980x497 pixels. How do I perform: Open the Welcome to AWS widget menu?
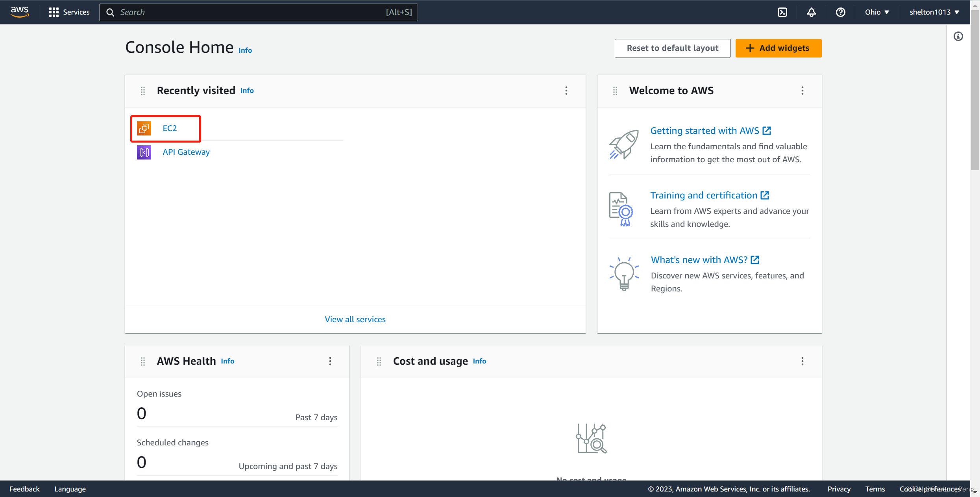click(x=802, y=91)
